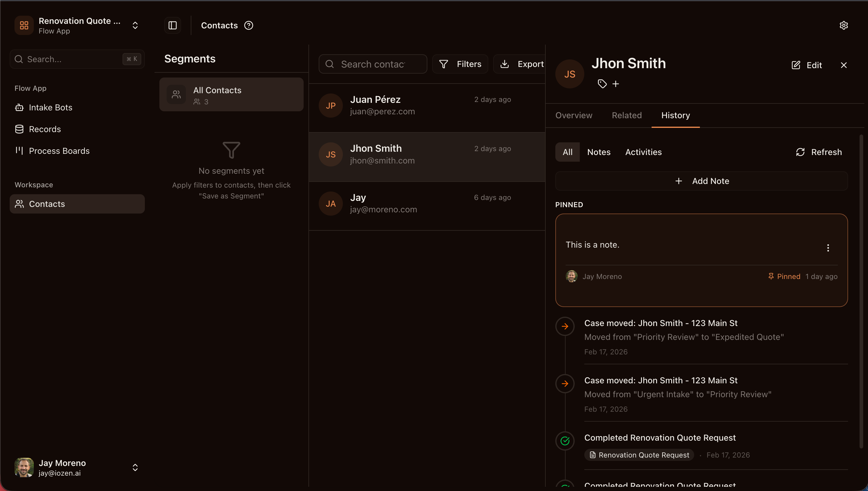Screen dimensions: 868x491
Task: Open Process Boards
Action: 59,151
